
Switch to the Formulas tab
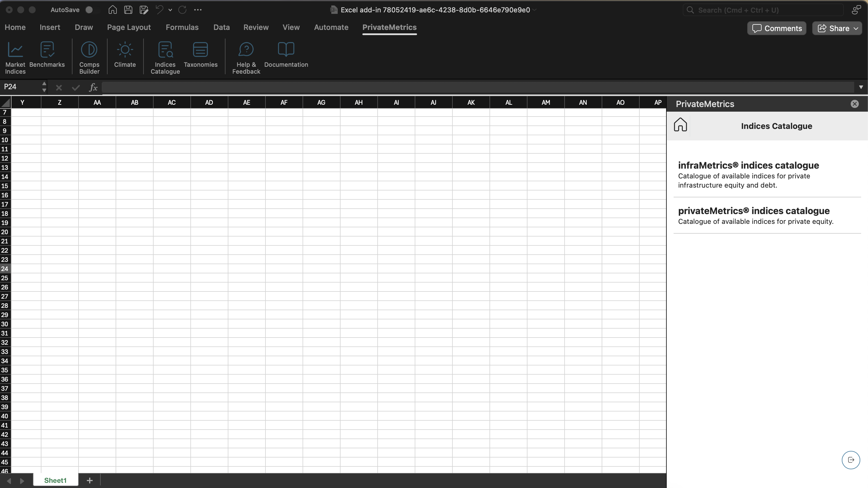point(182,27)
